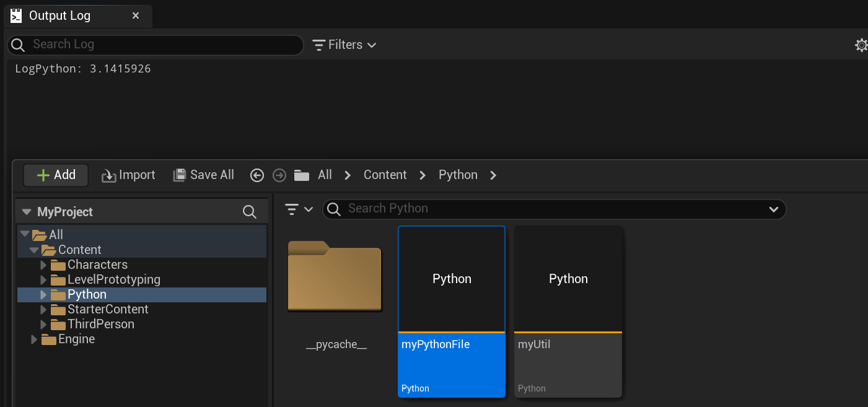
Task: Click the folder icon in the breadcrumb path
Action: (302, 175)
